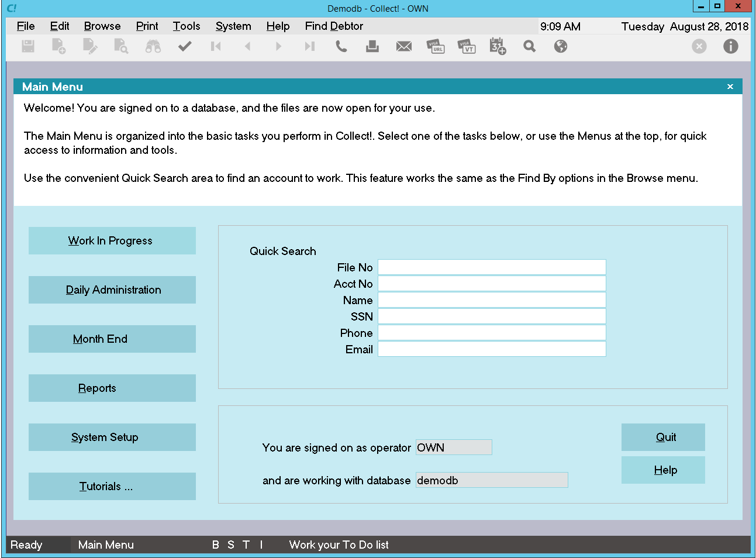The image size is (756, 558).
Task: Click the envelope email toolbar icon
Action: click(403, 46)
